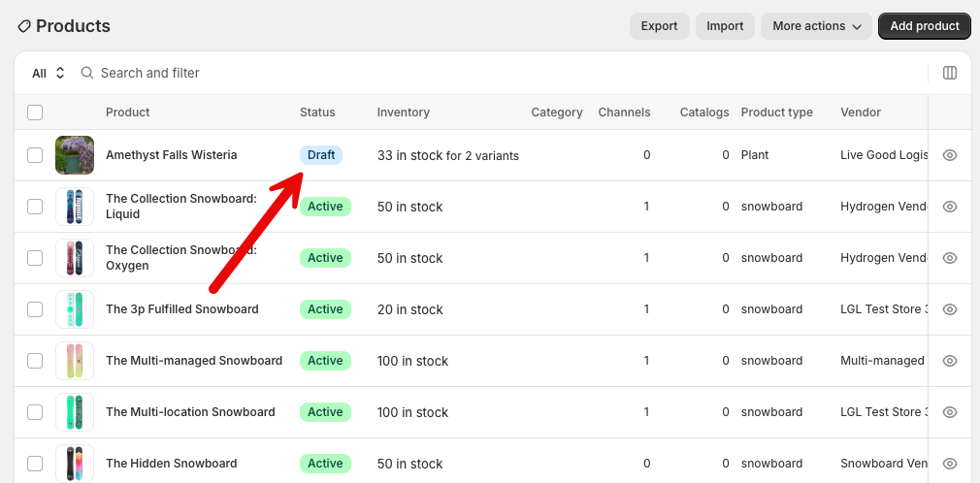Open product Amethyst Falls Wisteria
This screenshot has width=980, height=483.
point(171,155)
